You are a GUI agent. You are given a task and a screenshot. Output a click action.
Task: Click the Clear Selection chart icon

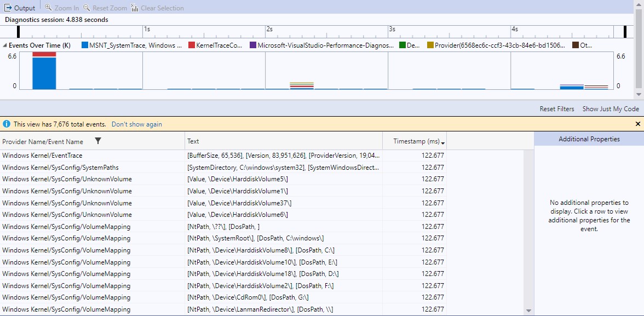[135, 7]
